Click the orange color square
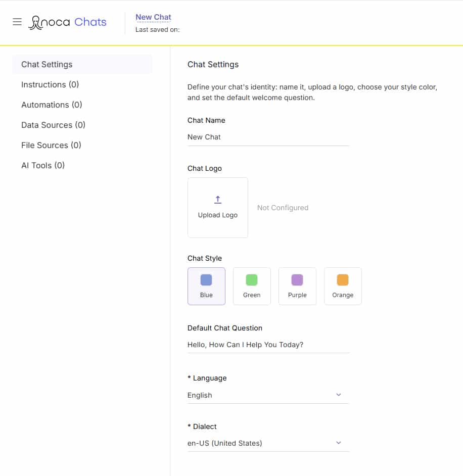 (343, 280)
